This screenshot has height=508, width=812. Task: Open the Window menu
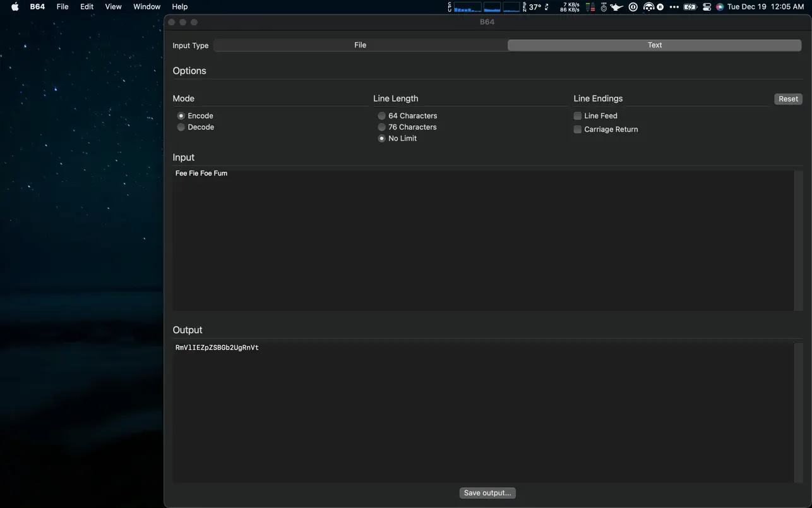(x=146, y=7)
